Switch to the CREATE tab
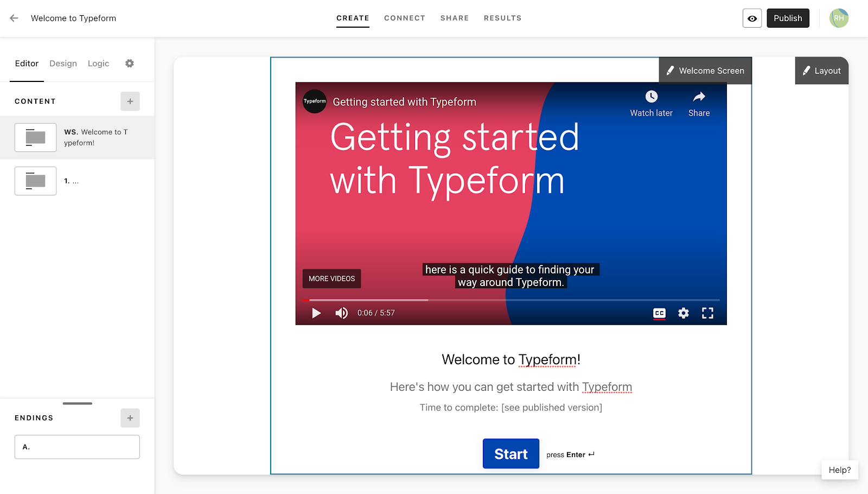The width and height of the screenshot is (868, 494). (x=353, y=18)
